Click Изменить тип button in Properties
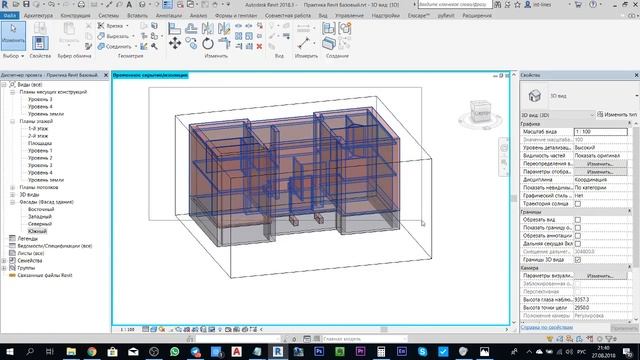Viewport: 640px width, 360px height. coord(616,115)
